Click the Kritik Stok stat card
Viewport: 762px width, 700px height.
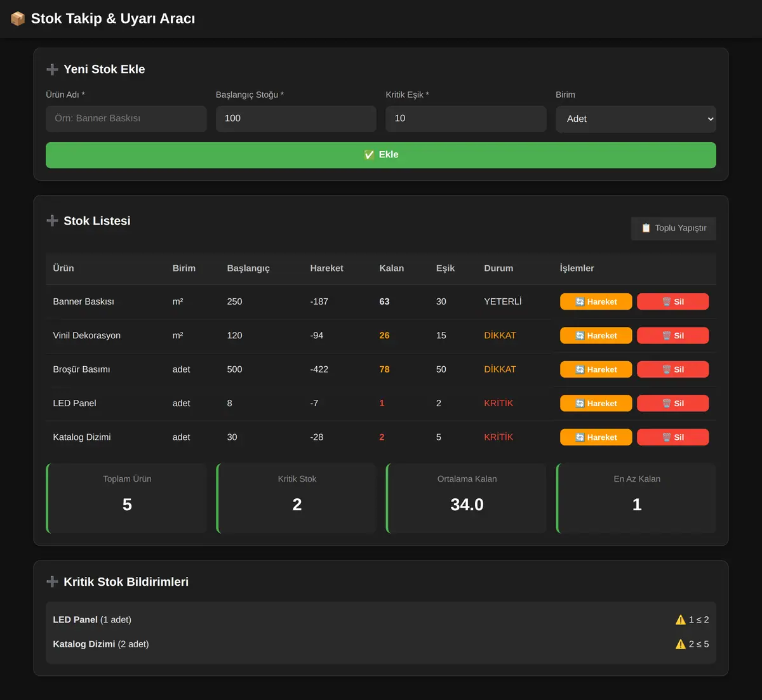(x=296, y=498)
